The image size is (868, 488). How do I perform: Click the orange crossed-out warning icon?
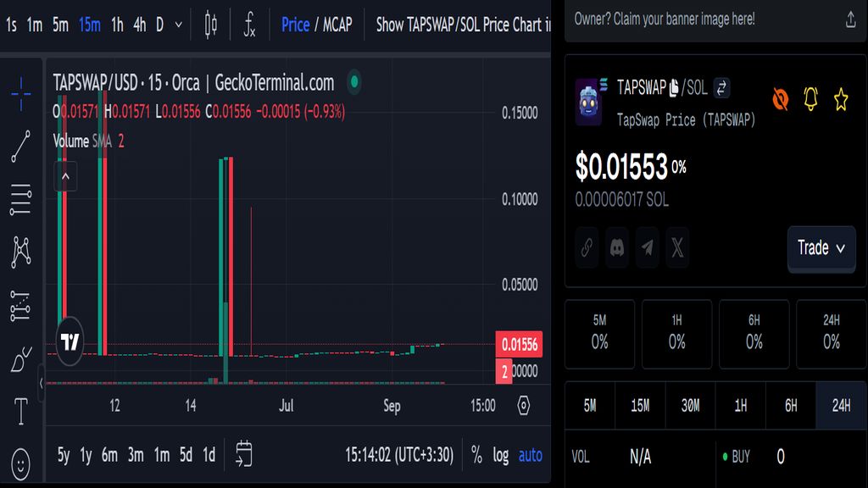point(781,99)
